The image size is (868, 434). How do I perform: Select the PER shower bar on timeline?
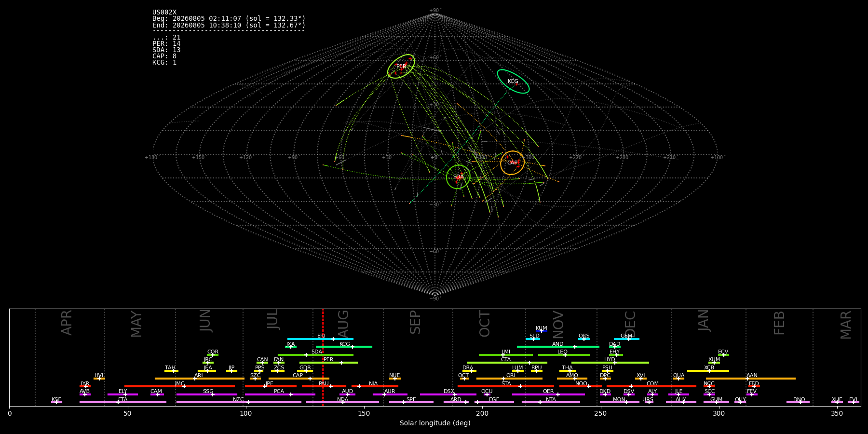coord(328,363)
